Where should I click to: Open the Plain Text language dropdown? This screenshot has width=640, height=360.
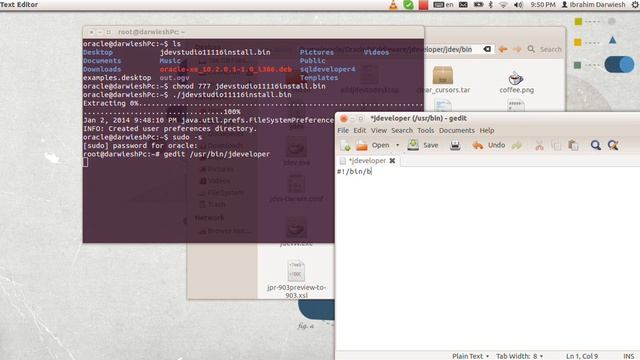click(470, 356)
